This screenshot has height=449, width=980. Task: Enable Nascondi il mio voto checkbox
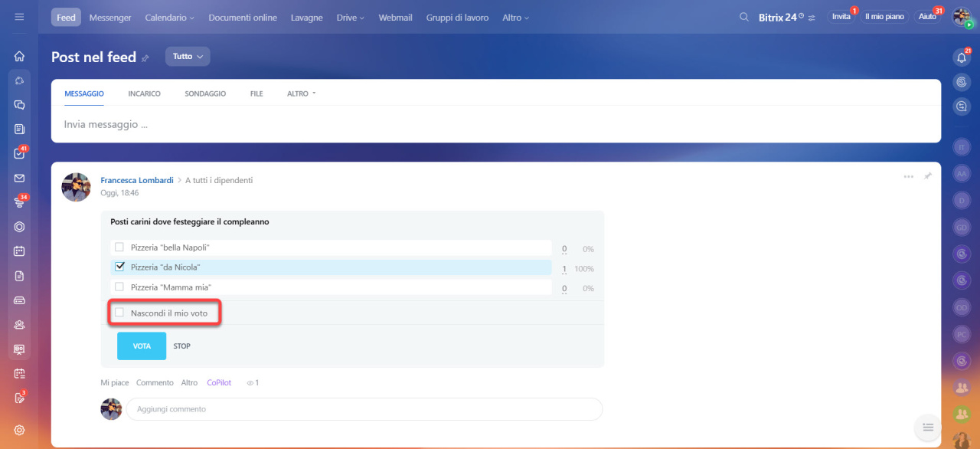pyautogui.click(x=119, y=313)
